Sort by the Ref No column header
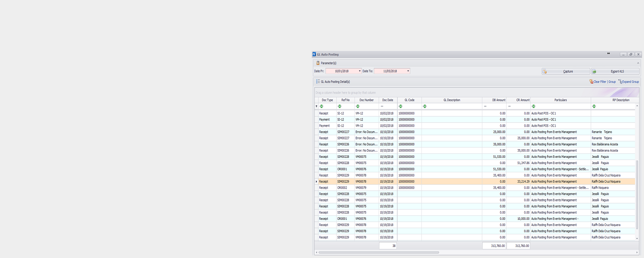The image size is (644, 258). (346, 100)
